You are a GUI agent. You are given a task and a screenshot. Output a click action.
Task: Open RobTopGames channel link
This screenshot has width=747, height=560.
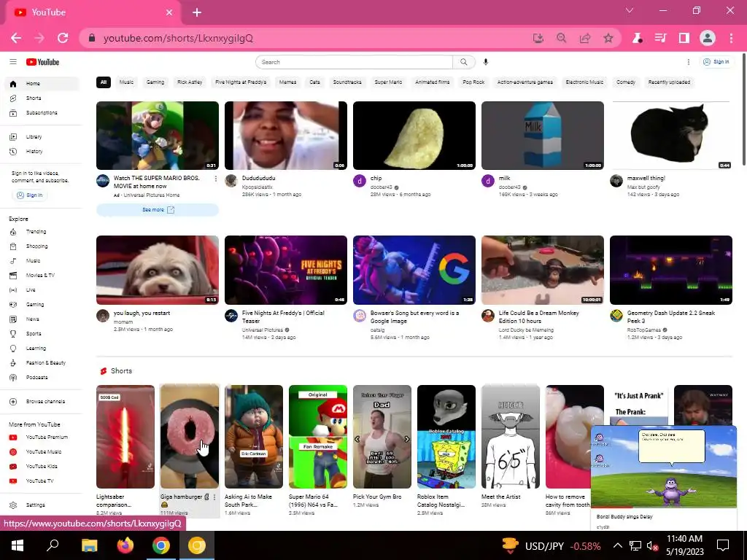coord(643,330)
